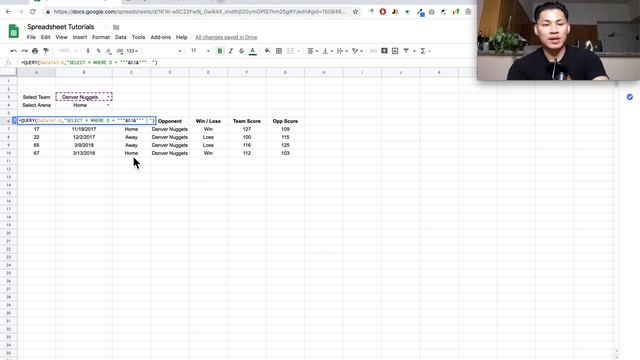The width and height of the screenshot is (640, 360).
Task: Format as percent icon
Action: [98, 51]
